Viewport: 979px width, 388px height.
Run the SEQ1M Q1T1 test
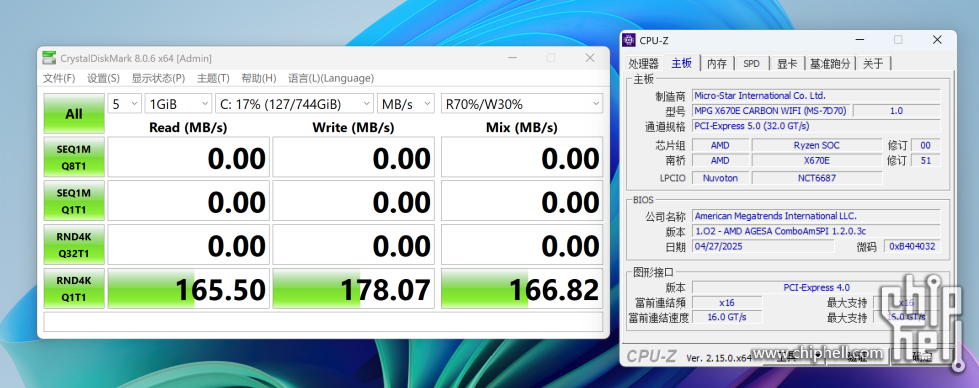[74, 201]
